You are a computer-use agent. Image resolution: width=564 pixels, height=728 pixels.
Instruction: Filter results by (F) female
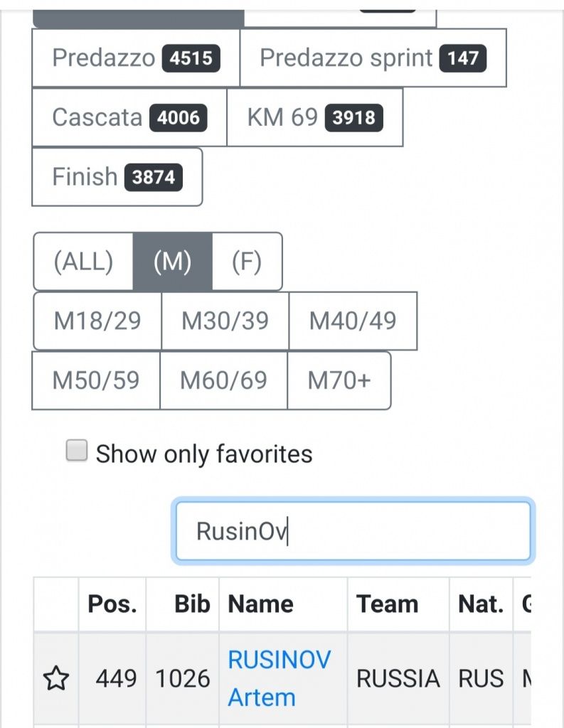click(247, 262)
